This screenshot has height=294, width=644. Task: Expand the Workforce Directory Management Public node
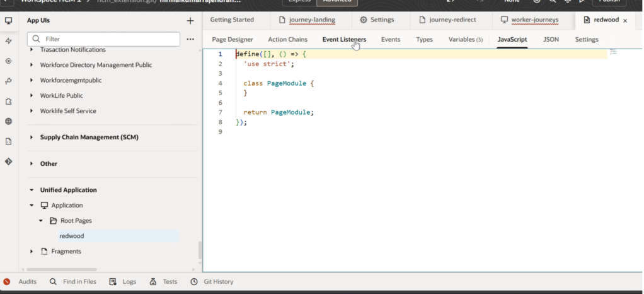click(x=32, y=65)
